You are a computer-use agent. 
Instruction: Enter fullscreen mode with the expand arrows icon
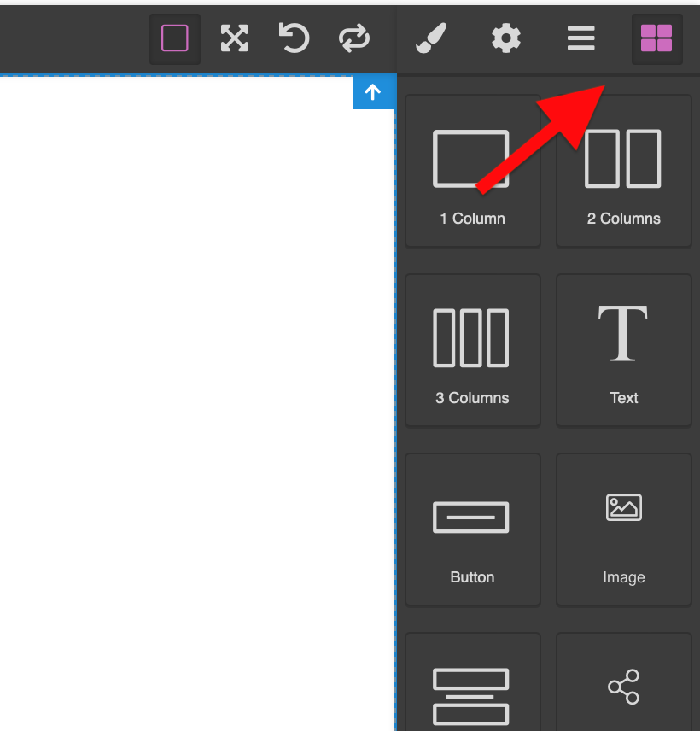pos(235,38)
